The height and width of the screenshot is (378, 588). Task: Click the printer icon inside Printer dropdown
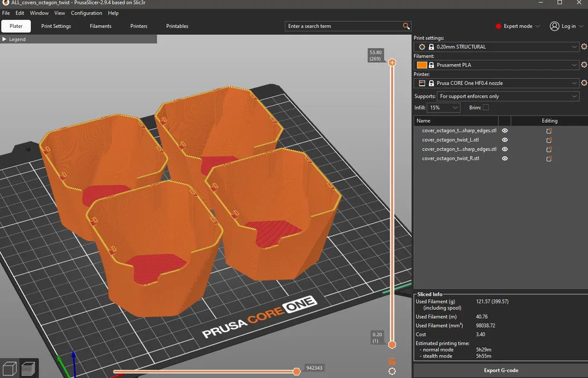[x=422, y=83]
